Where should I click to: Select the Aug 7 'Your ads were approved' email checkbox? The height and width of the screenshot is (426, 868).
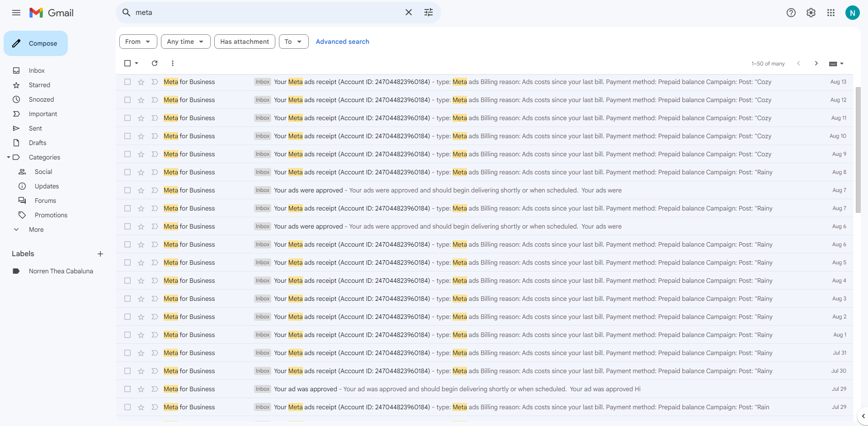point(127,190)
